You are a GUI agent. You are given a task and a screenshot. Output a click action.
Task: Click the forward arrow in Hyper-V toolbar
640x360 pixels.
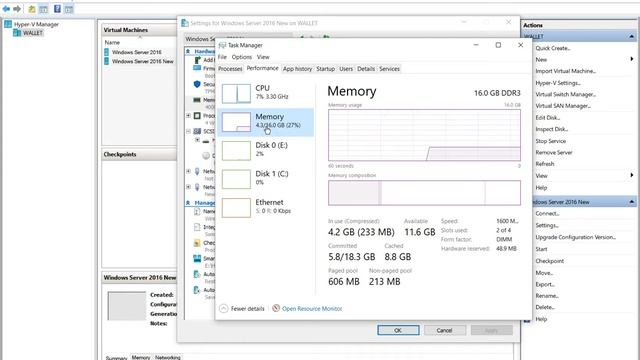(17, 9)
